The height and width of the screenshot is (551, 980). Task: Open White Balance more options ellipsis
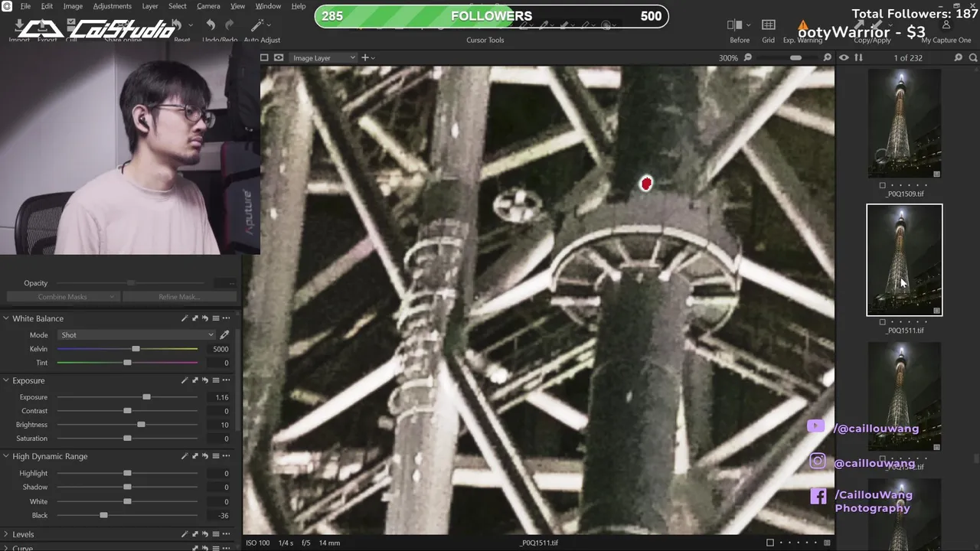226,318
